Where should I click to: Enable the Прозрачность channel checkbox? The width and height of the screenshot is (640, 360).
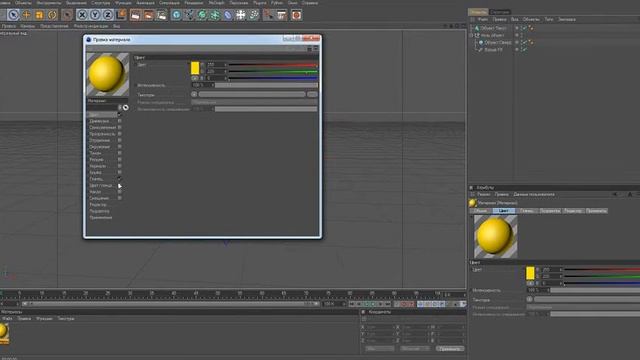click(x=120, y=134)
